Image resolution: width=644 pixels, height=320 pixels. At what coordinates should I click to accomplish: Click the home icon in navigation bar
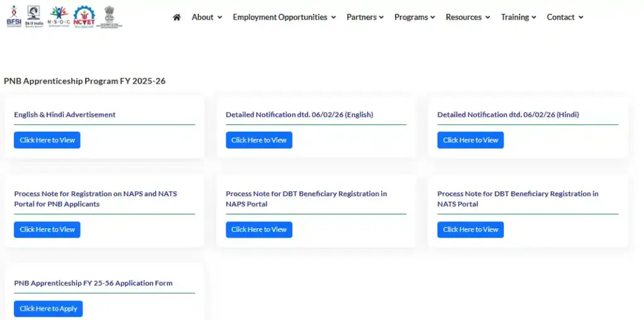point(177,18)
